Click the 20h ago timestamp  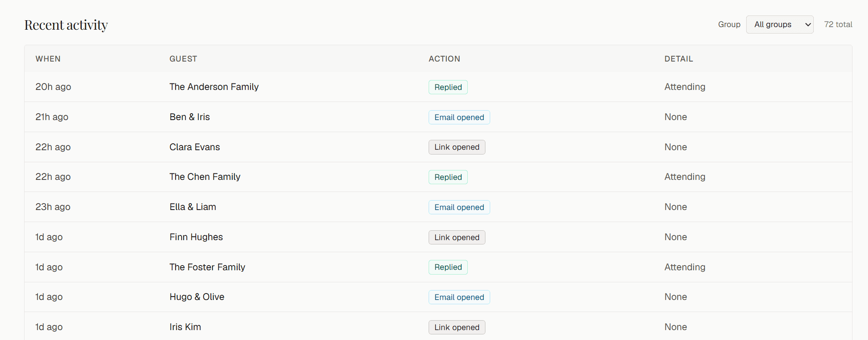tap(53, 87)
